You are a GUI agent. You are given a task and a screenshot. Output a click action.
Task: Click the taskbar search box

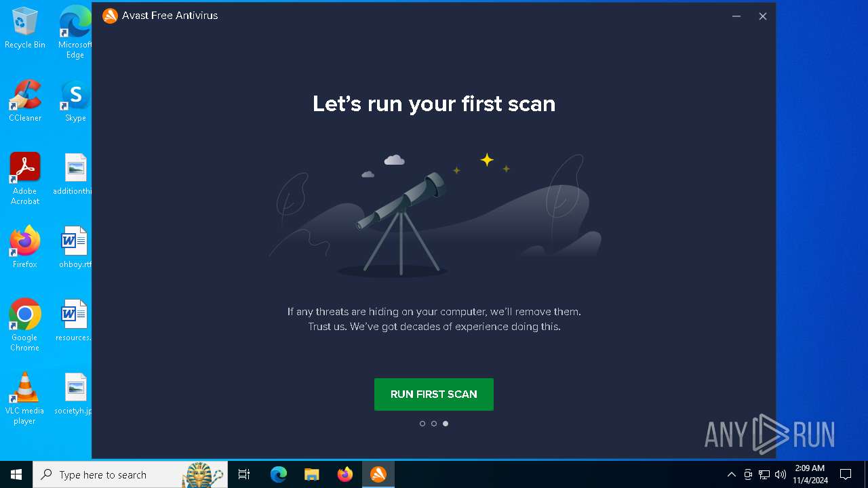(130, 474)
